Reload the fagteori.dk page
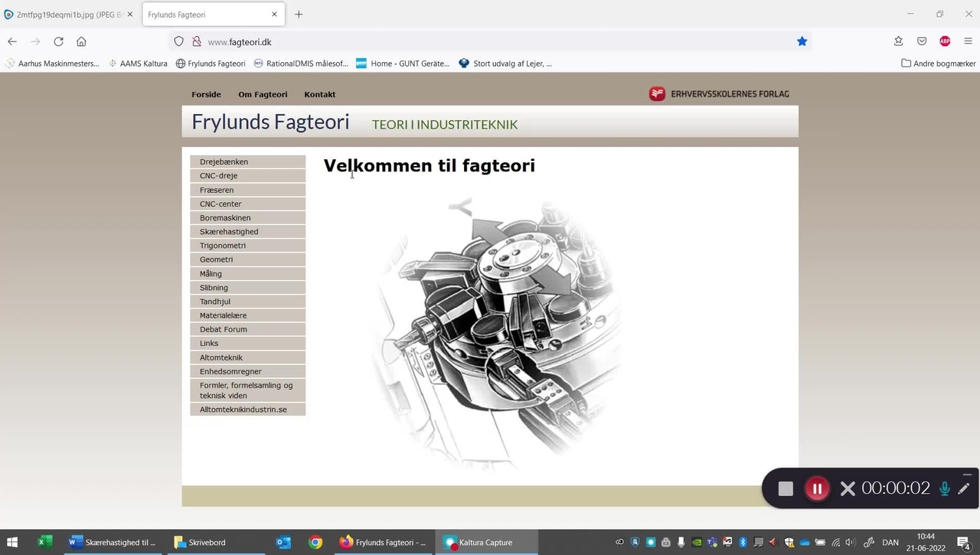This screenshot has height=555, width=980. (58, 41)
